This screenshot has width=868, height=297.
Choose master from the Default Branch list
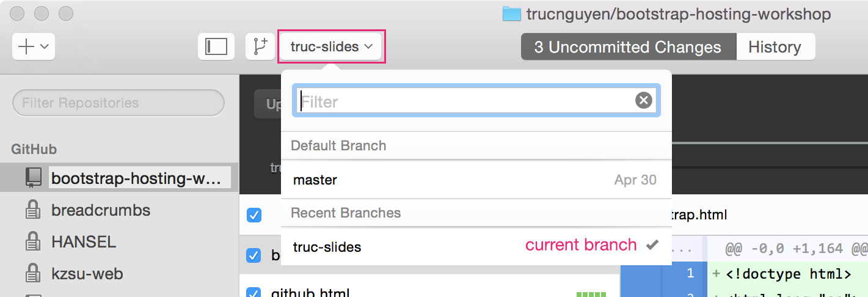(x=476, y=180)
